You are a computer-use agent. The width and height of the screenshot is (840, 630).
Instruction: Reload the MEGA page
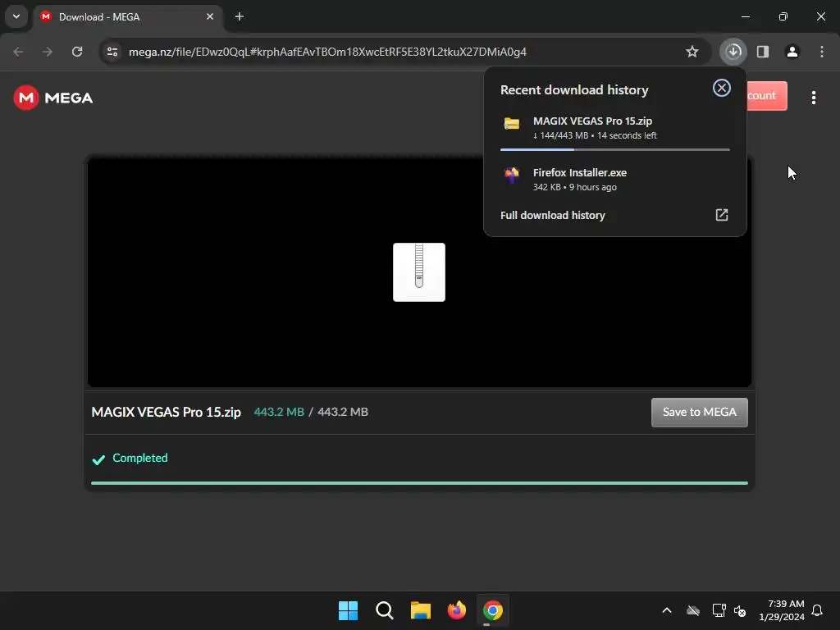click(77, 52)
